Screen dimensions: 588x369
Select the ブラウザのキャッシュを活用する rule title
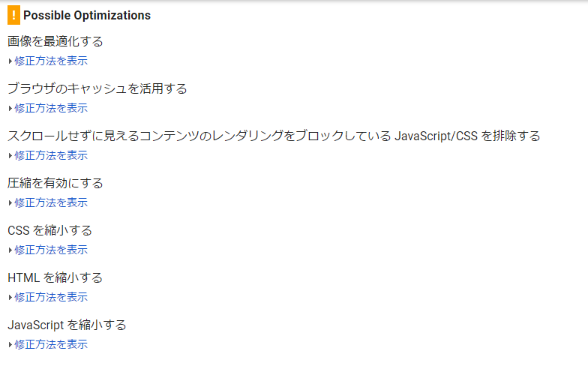coord(97,88)
